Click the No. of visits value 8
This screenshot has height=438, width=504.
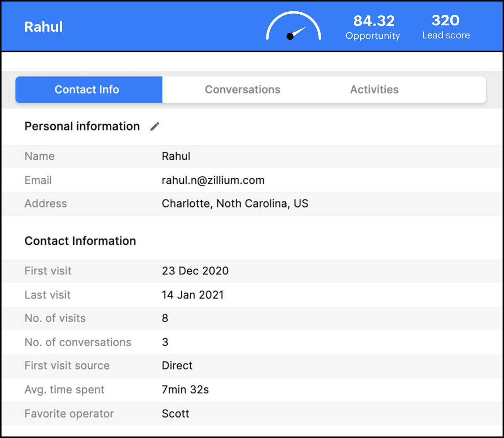click(x=165, y=318)
